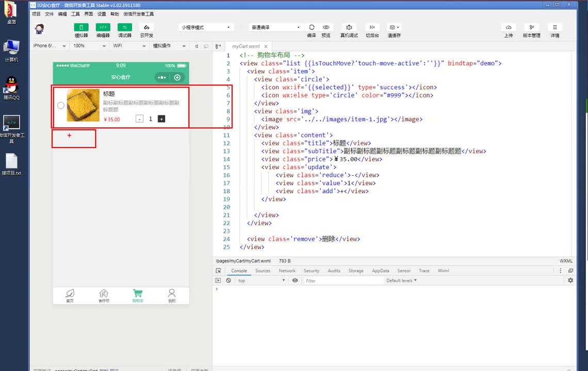The width and height of the screenshot is (588, 371).
Task: Open the 文件 menu
Action: [49, 14]
